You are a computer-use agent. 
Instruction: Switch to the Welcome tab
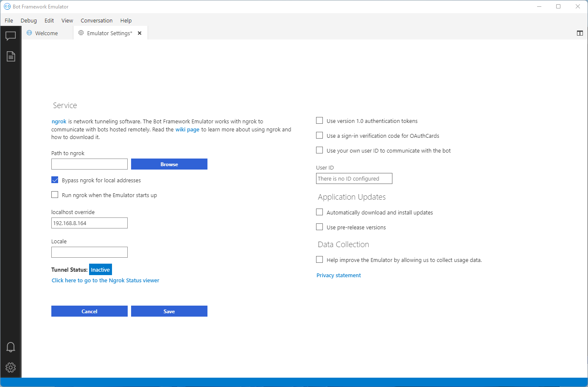pyautogui.click(x=47, y=33)
